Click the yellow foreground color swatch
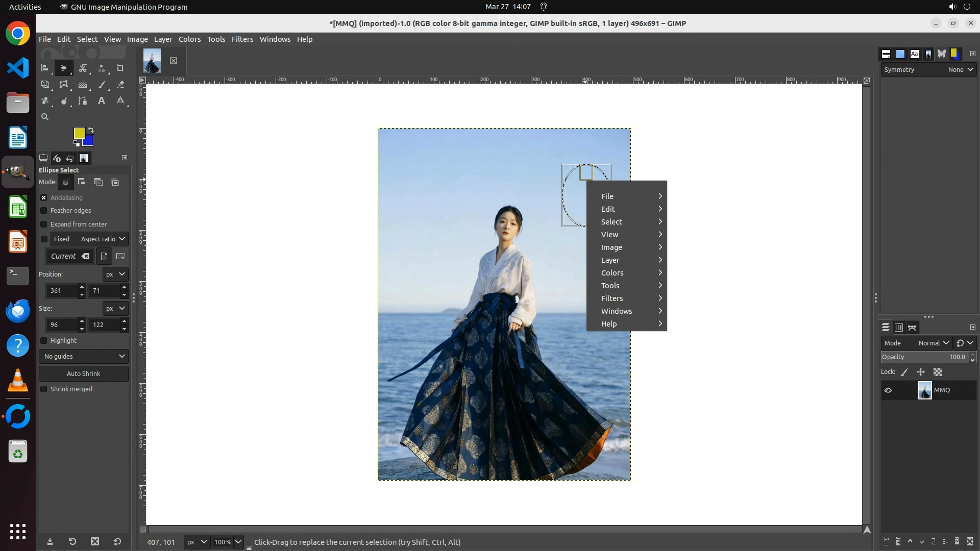 (x=79, y=133)
